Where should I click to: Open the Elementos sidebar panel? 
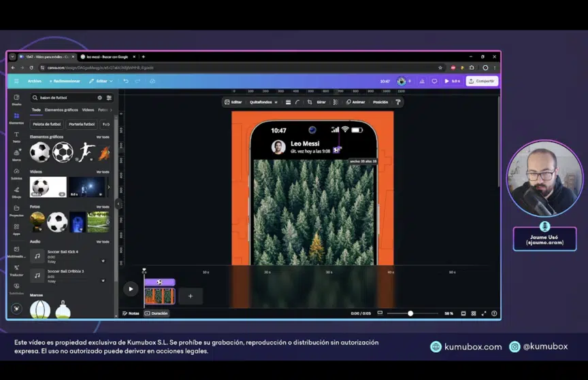16,118
